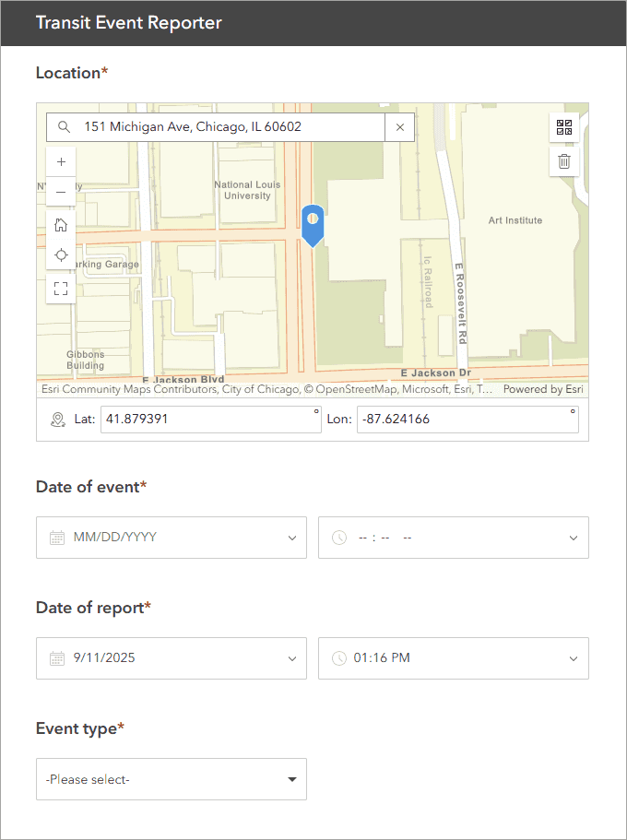This screenshot has width=627, height=840.
Task: Click the Transit Event Reporter title
Action: (128, 23)
